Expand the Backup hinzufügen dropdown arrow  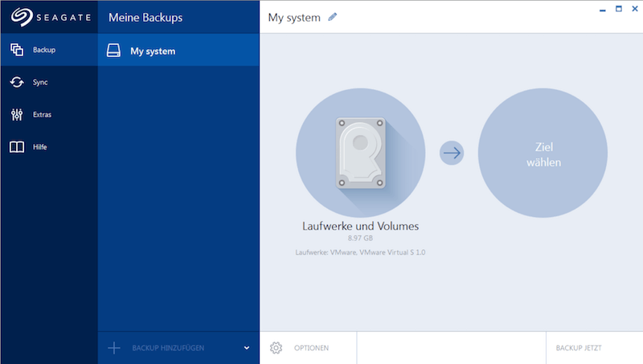tap(247, 348)
